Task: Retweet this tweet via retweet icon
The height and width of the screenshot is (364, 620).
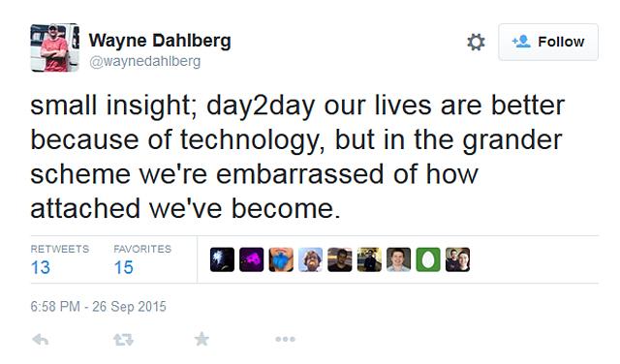Action: 123,339
